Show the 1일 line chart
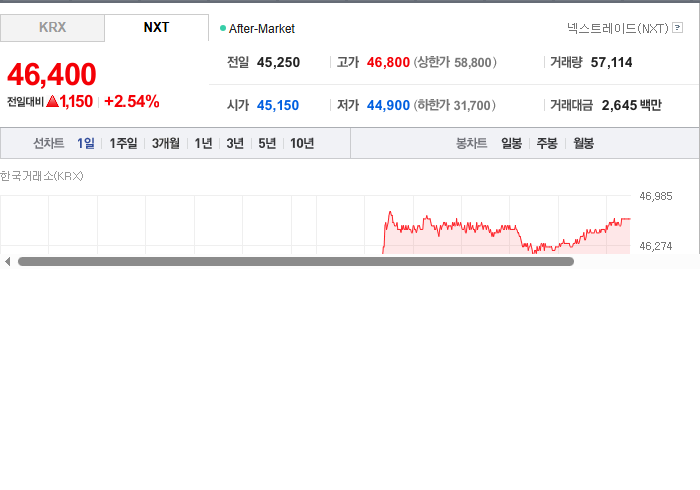The height and width of the screenshot is (490, 700). coord(86,143)
